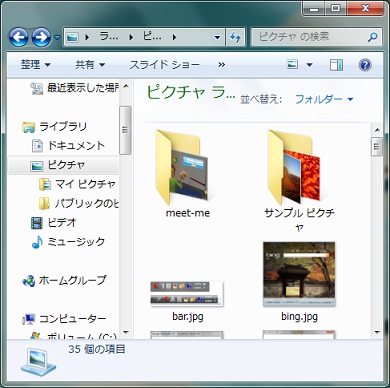Click file list scrollbar thumb
390x388 pixels.
coord(377,146)
